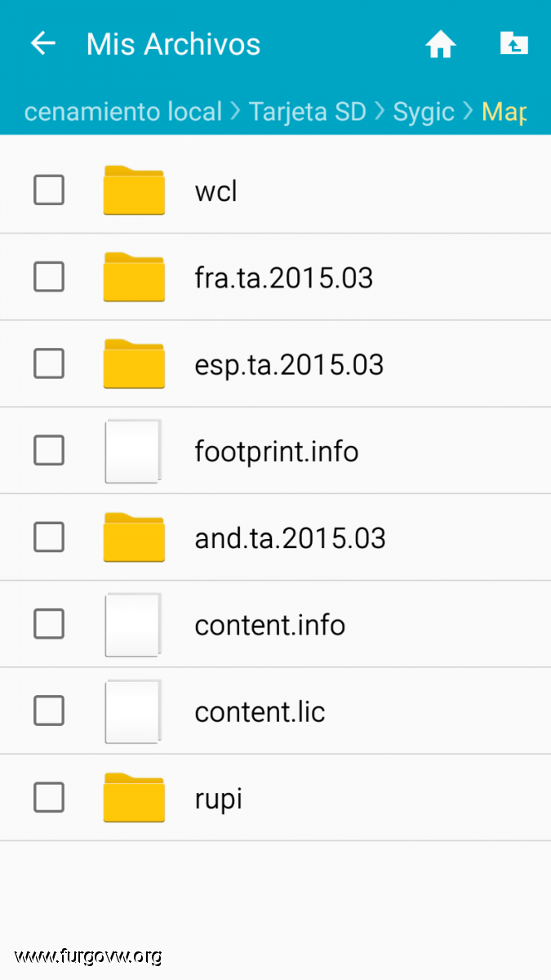Open the wcl folder icon

coord(134,190)
